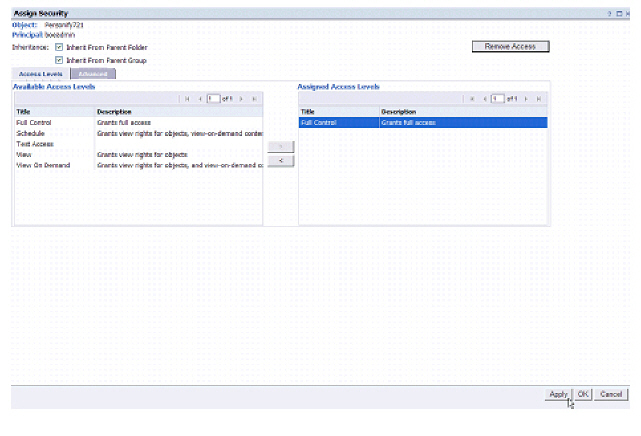The image size is (641, 436).
Task: Go to previous page of Available Access Levels
Action: click(199, 99)
